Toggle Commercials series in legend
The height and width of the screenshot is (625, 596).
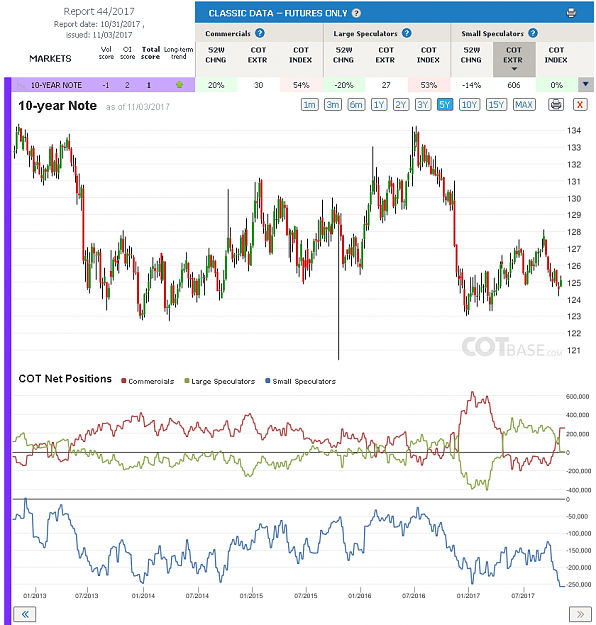148,381
